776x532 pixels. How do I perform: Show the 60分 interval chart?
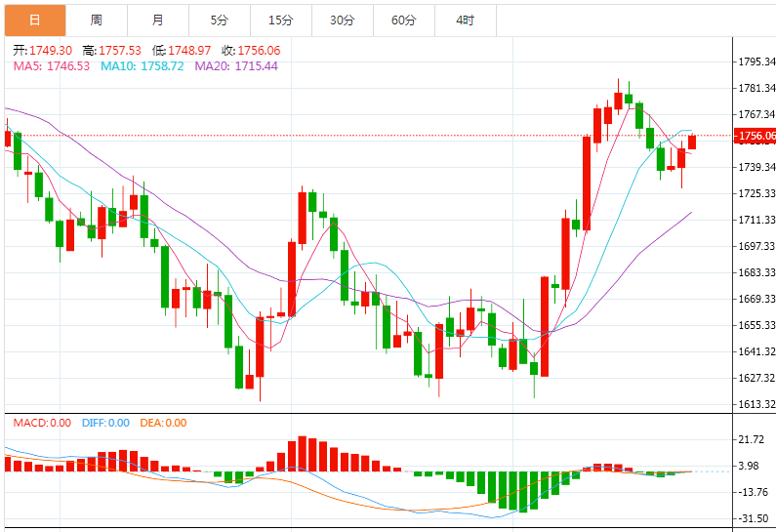point(404,20)
